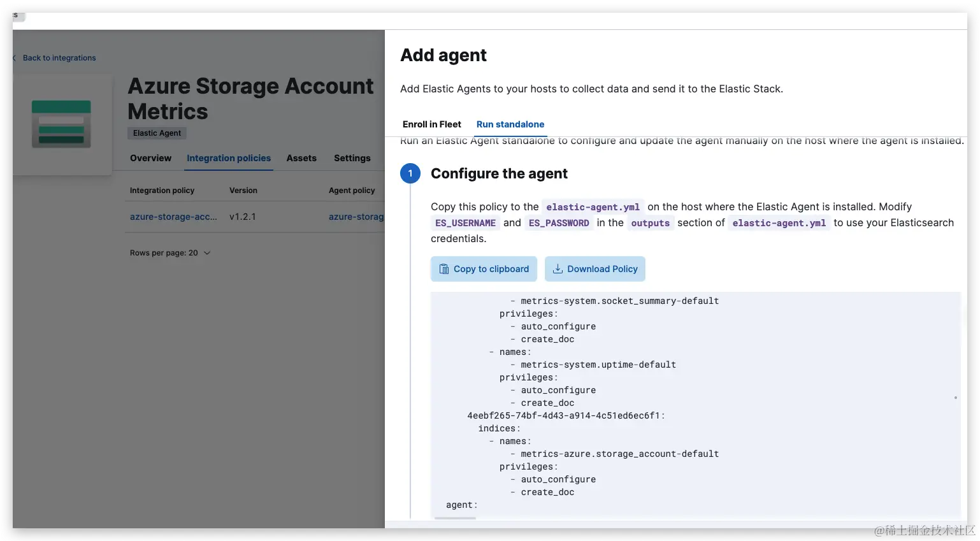Copy policy using Copy to clipboard button
The image size is (980, 541).
(x=484, y=269)
